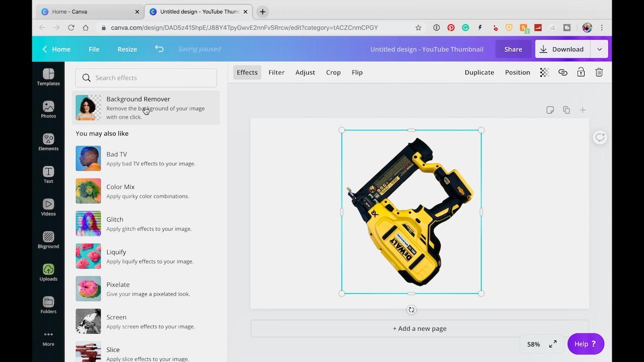Open the Crop tab

tap(333, 72)
